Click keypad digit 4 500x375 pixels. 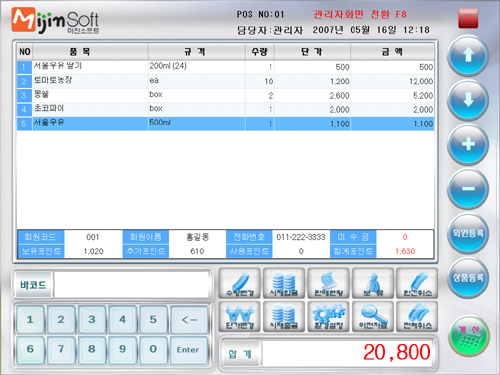point(122,319)
